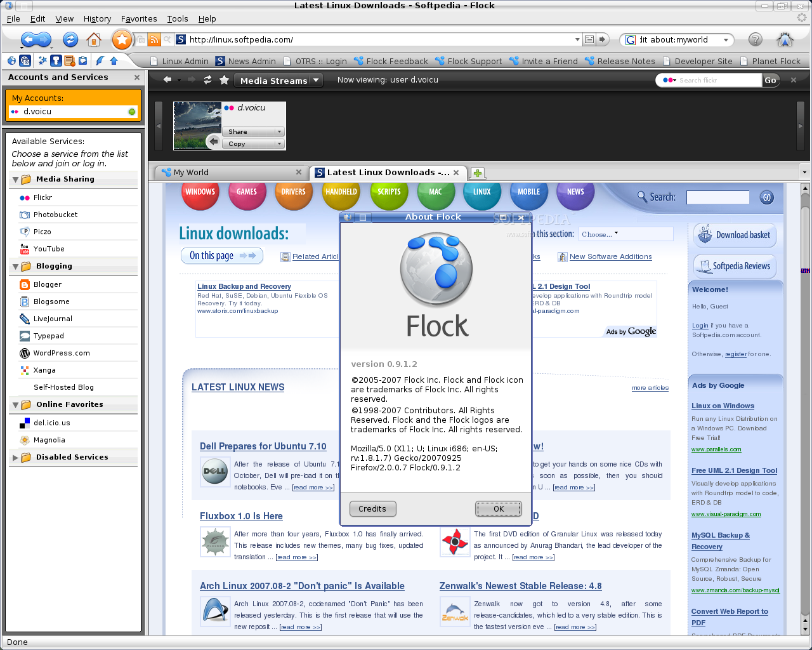This screenshot has width=812, height=650.
Task: Click the green status light on d.voicu account
Action: point(132,112)
